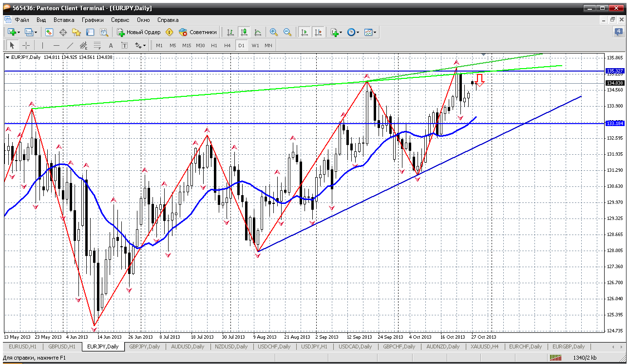This screenshot has height=364, width=628.
Task: Open the Navigator folder-star icon
Action: (76, 32)
